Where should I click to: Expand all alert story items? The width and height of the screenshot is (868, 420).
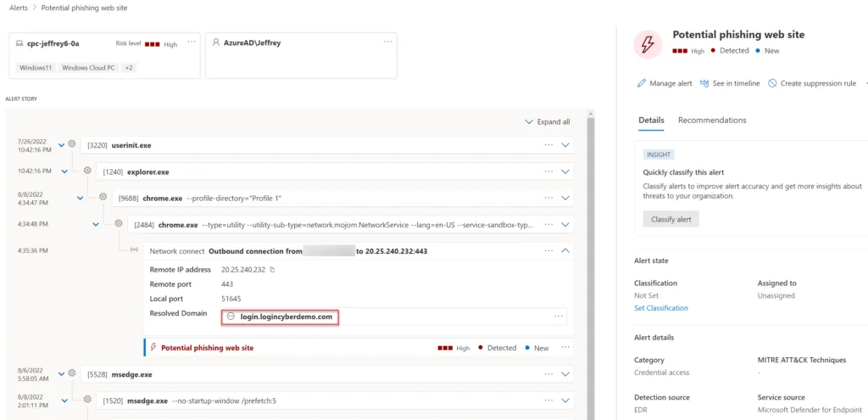coord(548,122)
